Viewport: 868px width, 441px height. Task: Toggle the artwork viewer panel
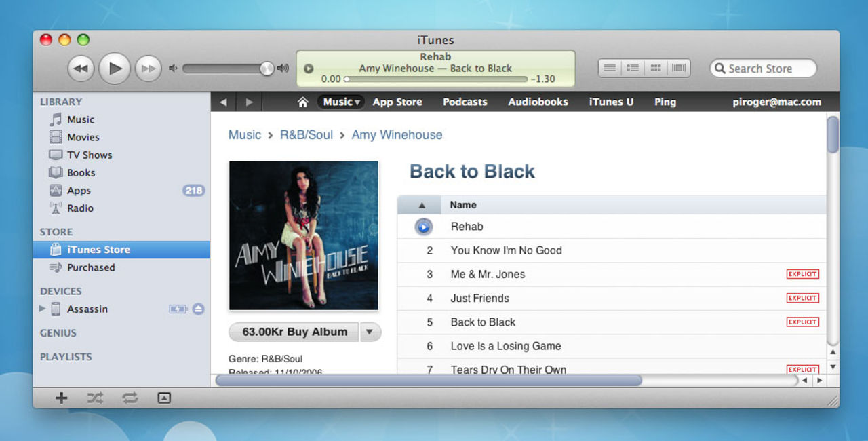[x=163, y=398]
